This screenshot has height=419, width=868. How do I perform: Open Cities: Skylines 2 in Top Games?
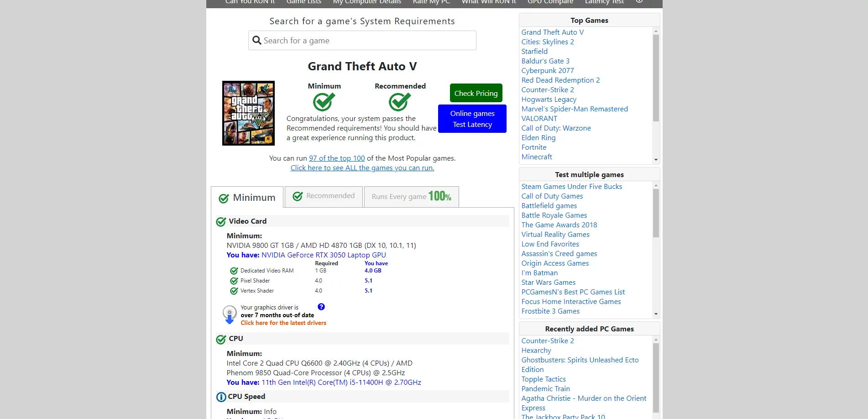click(x=548, y=42)
